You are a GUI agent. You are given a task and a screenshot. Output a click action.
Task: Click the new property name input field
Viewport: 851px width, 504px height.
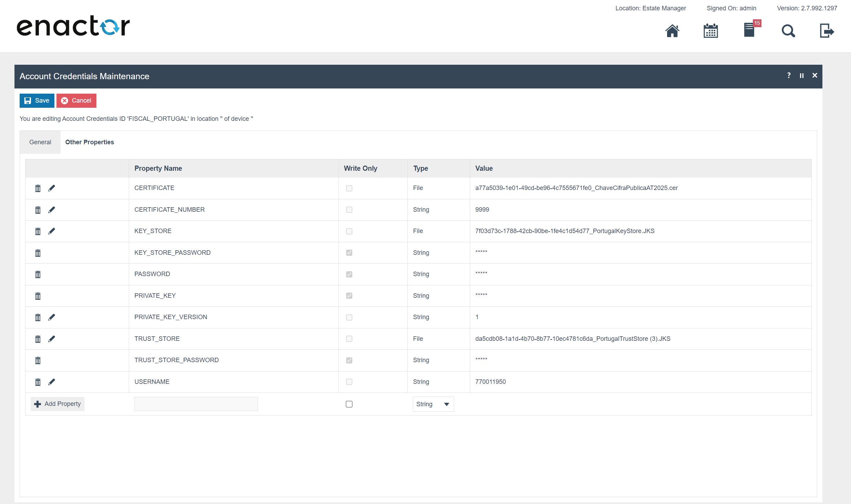pyautogui.click(x=196, y=404)
